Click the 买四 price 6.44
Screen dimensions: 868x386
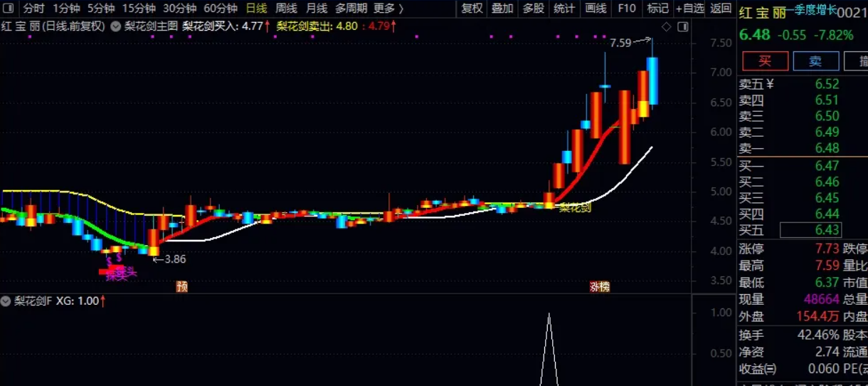click(827, 214)
